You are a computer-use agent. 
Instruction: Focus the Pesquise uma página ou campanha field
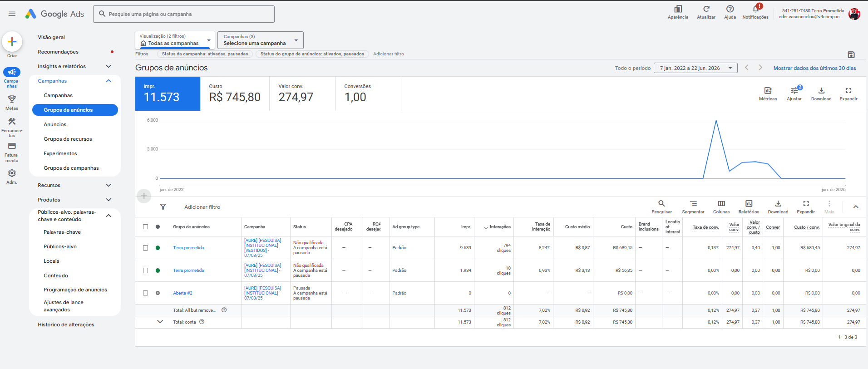184,14
